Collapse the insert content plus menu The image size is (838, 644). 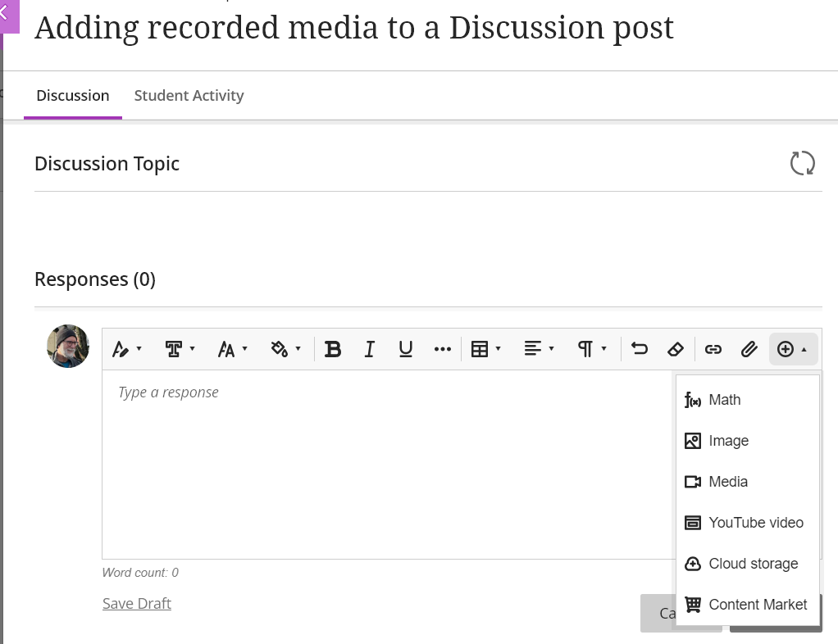(792, 350)
